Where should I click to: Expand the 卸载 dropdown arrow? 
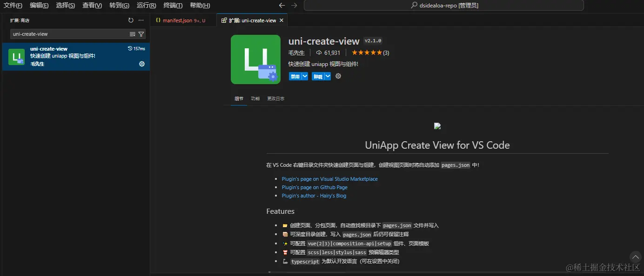[328, 76]
